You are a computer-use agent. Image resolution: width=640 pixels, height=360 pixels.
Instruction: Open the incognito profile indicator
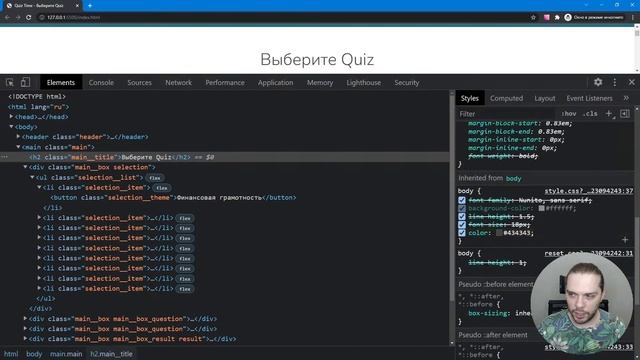point(594,18)
